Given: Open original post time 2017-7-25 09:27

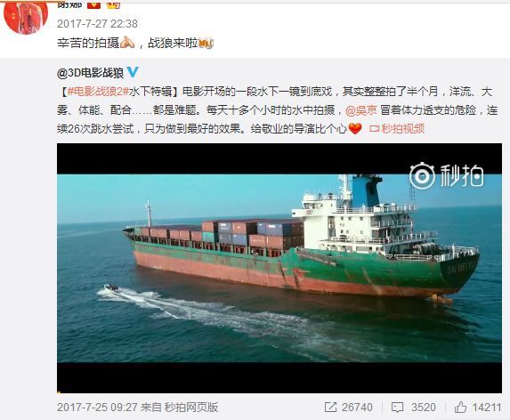Looking at the screenshot, I should [x=97, y=408].
